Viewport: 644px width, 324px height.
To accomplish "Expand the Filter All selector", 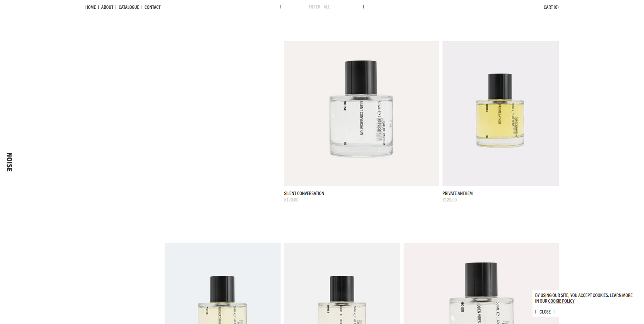I will click(322, 7).
